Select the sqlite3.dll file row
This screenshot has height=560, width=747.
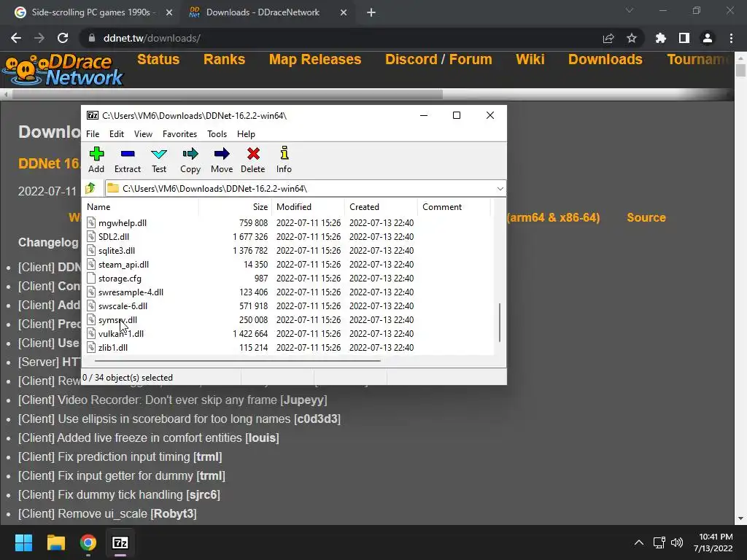coord(287,251)
